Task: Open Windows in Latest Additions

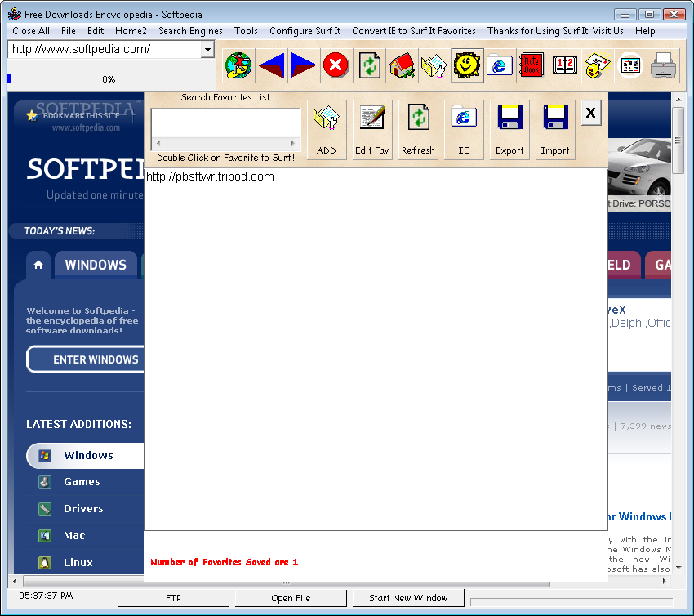Action: (85, 456)
